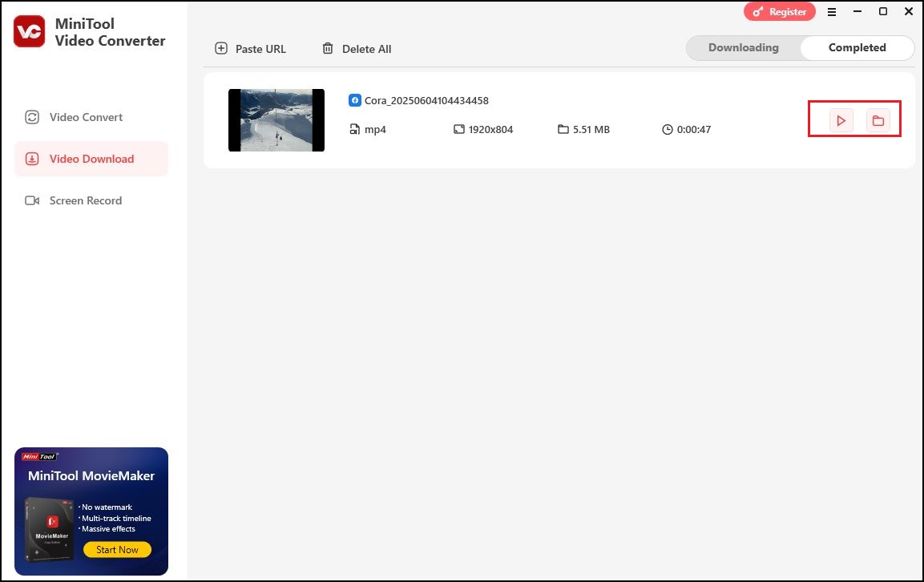Select the Cora_20250604104434458 file name
This screenshot has height=582, width=924.
(x=426, y=100)
